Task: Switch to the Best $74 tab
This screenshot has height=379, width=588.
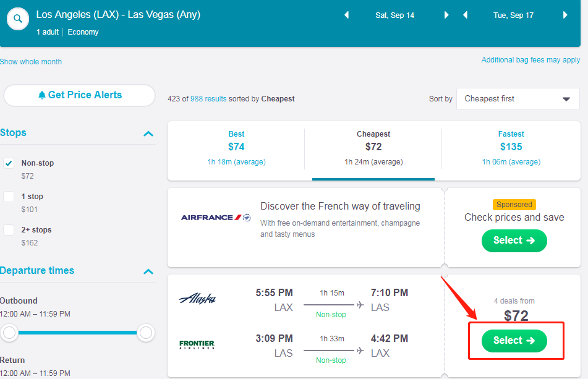Action: pyautogui.click(x=236, y=148)
